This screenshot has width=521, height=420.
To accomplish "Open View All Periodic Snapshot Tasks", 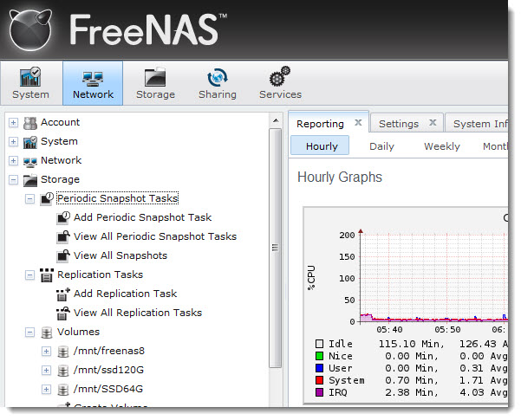I will 155,236.
